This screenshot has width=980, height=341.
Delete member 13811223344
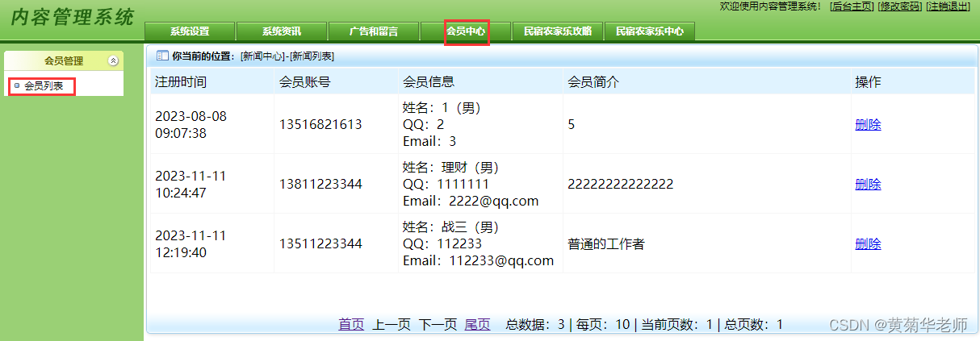coord(868,184)
